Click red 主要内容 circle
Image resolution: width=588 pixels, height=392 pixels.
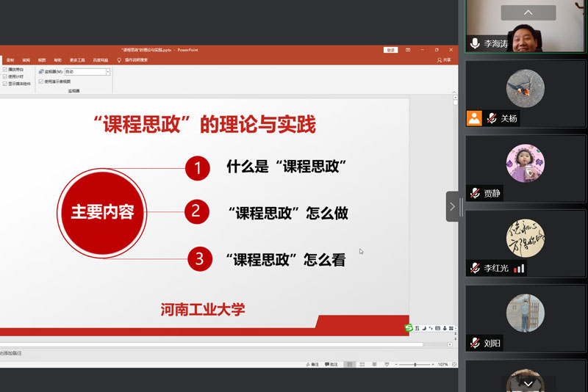[102, 213]
